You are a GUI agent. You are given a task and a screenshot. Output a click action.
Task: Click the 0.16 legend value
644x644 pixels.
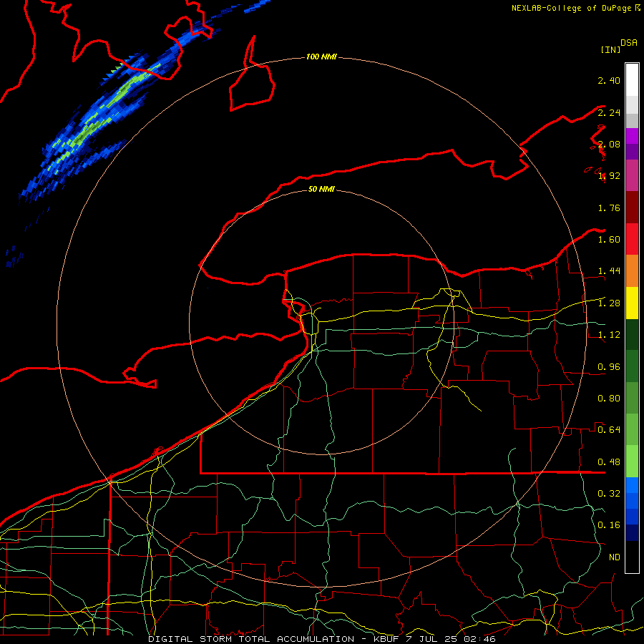click(x=609, y=525)
